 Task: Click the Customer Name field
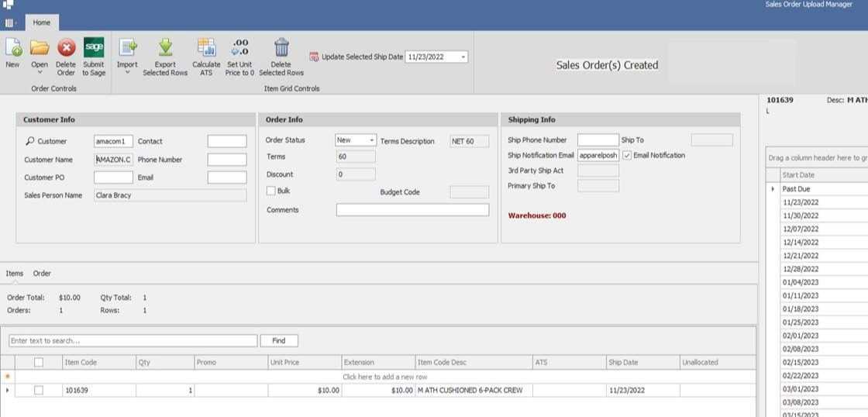coord(113,160)
